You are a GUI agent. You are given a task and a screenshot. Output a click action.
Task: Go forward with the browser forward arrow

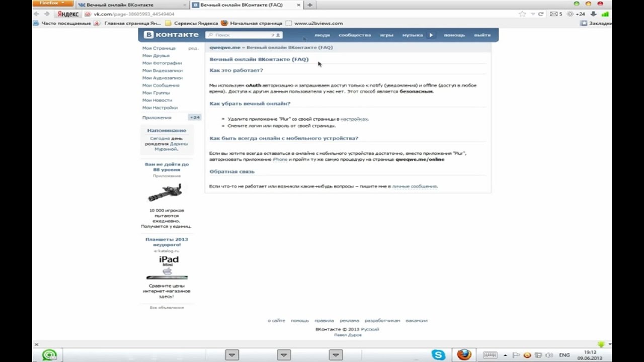click(x=47, y=14)
